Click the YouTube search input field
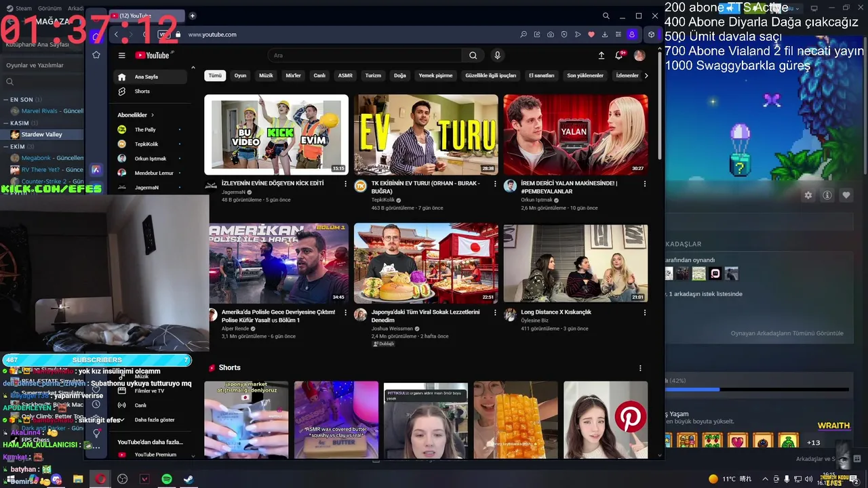Screen dimensions: 868x488 click(365, 56)
